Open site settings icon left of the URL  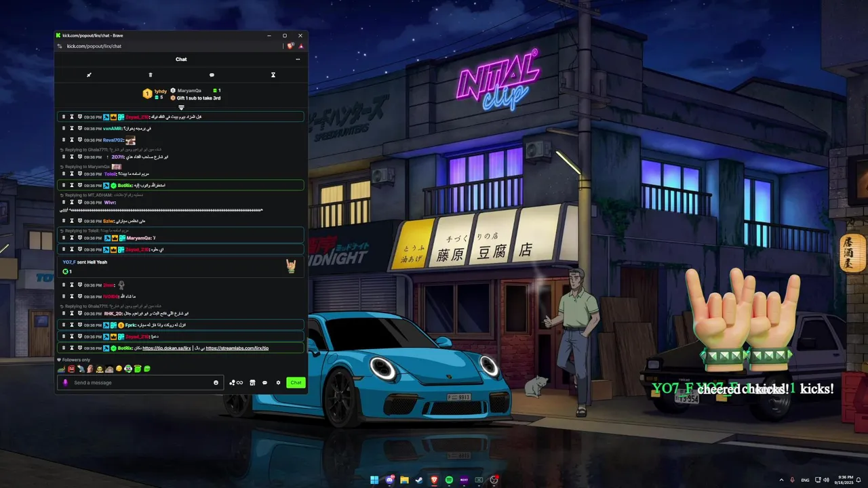pos(60,46)
